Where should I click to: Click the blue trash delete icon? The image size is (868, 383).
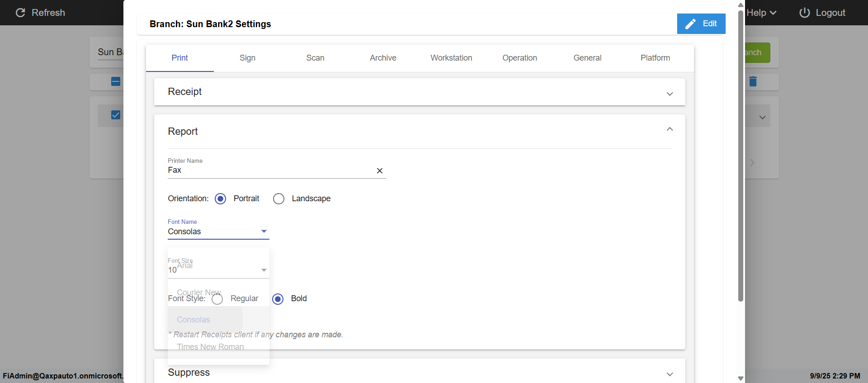point(753,81)
